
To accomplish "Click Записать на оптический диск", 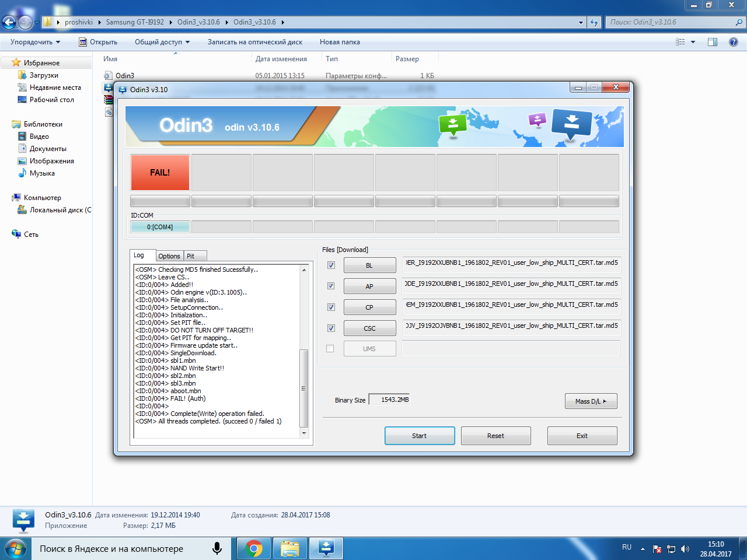I will click(255, 42).
